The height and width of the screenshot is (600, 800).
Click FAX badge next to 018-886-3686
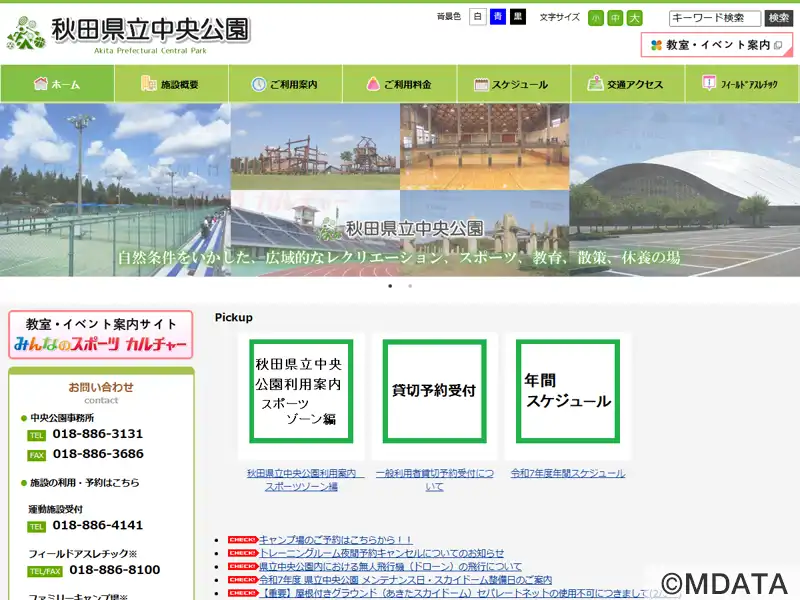coord(37,455)
